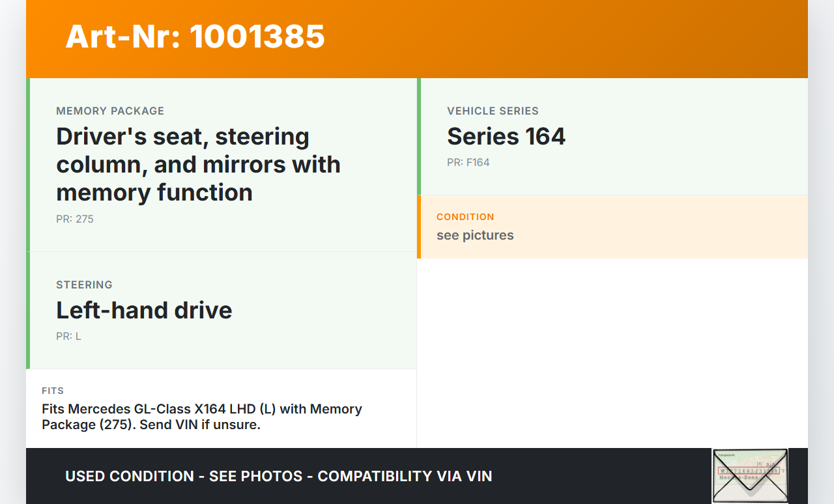Click the PR: F164 code text
This screenshot has height=504, width=834.
468,162
